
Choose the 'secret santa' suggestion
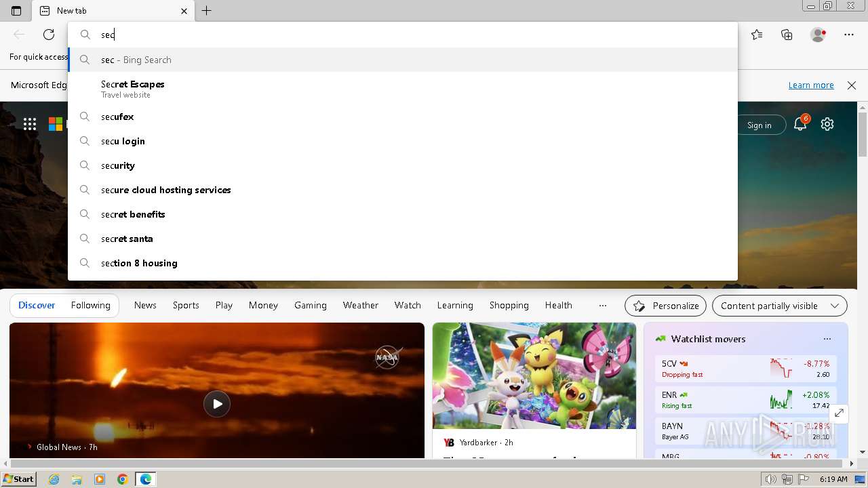(x=403, y=239)
